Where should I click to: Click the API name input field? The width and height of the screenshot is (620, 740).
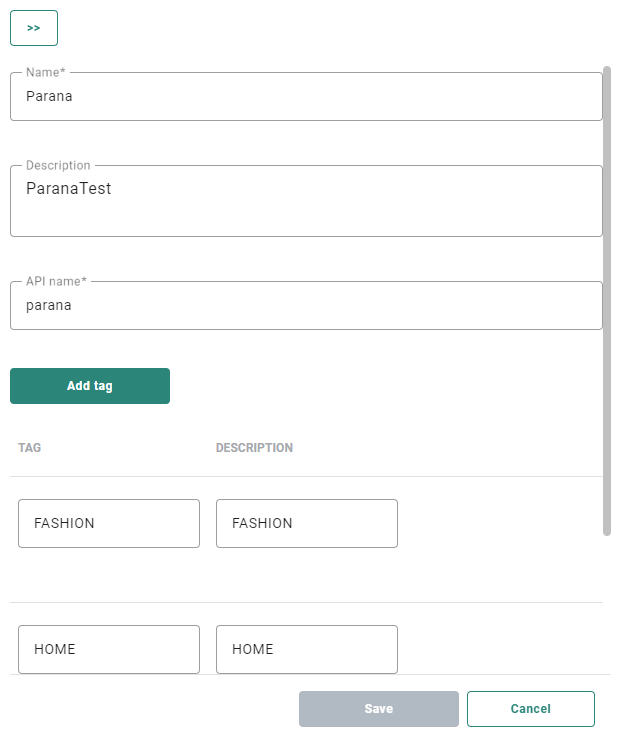point(306,305)
